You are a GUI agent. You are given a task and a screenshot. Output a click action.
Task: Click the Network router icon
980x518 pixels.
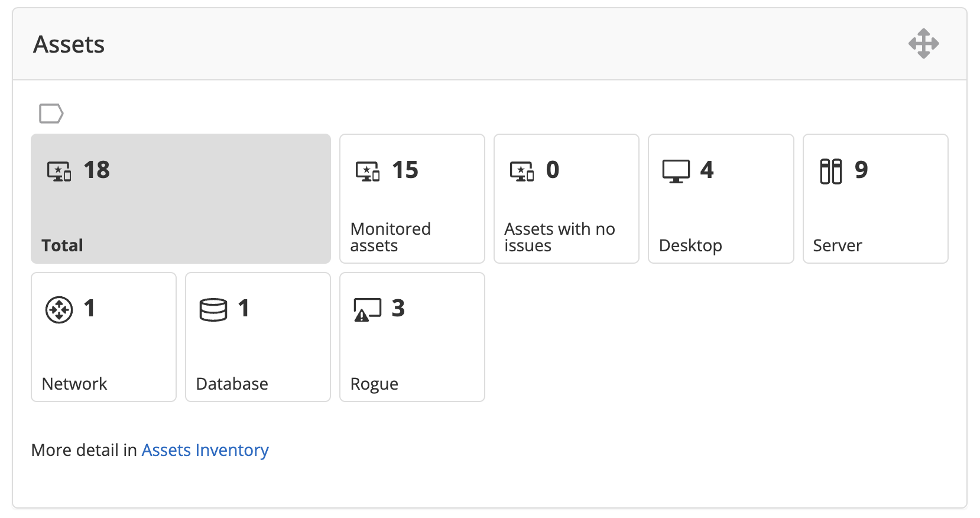coord(59,310)
